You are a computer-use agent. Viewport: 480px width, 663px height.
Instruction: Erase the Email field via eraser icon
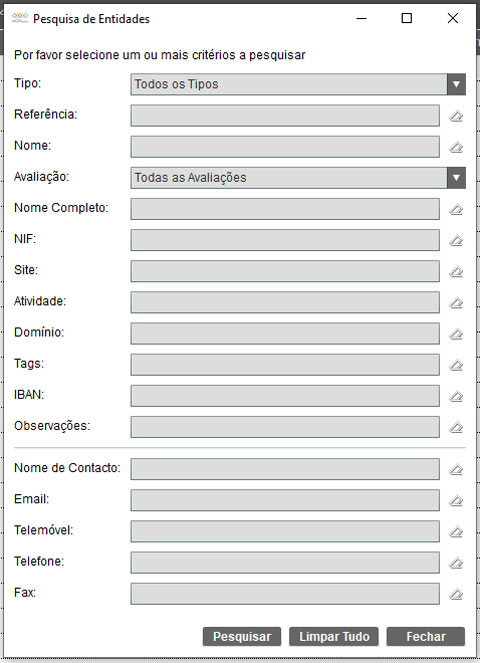click(456, 501)
